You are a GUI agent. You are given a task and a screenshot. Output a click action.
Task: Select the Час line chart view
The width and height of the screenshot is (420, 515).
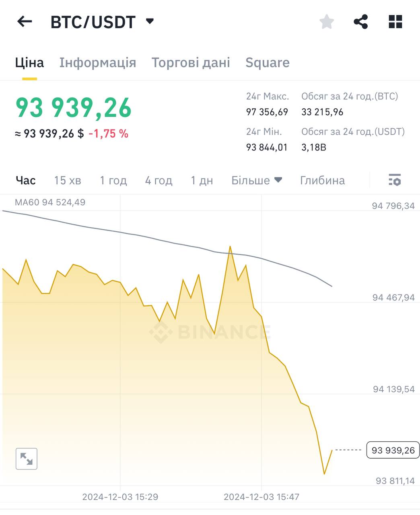[26, 180]
